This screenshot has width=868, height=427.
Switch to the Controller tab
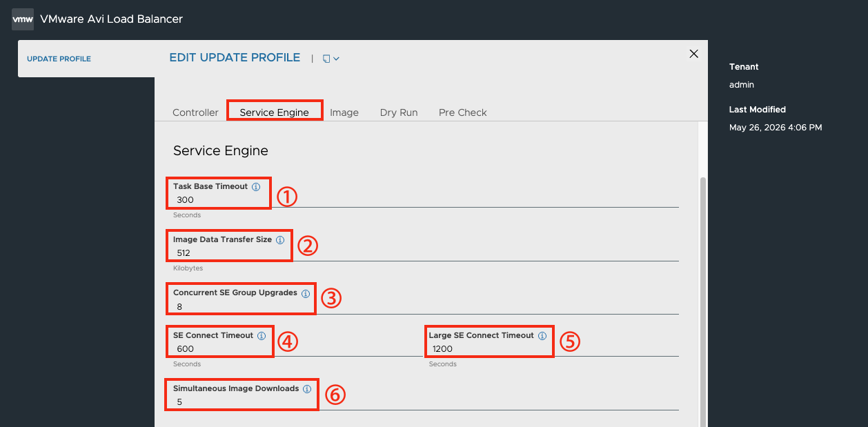tap(195, 112)
